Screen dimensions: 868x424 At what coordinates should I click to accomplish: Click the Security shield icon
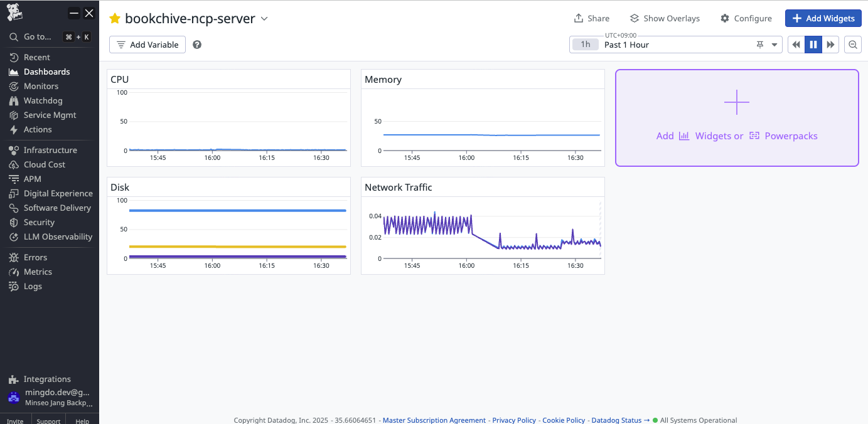point(14,222)
